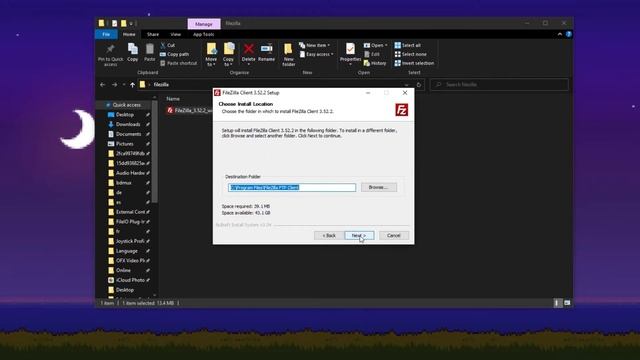The height and width of the screenshot is (360, 640).
Task: Click the navigation pane scrollbar
Action: point(154,151)
